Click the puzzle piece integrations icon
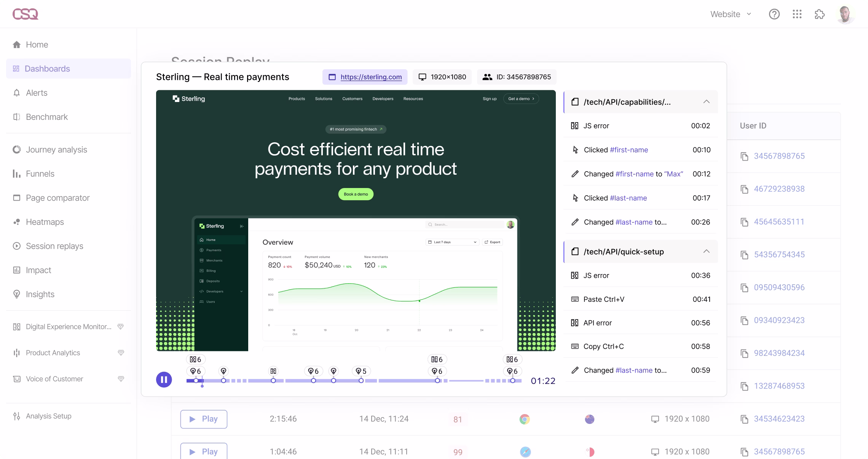The height and width of the screenshot is (459, 868). pos(819,14)
